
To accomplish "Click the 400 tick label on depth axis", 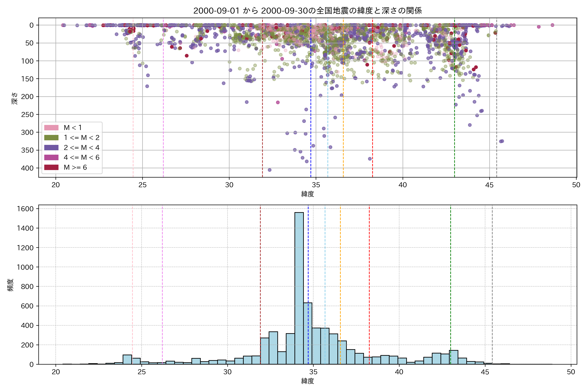I will point(27,168).
